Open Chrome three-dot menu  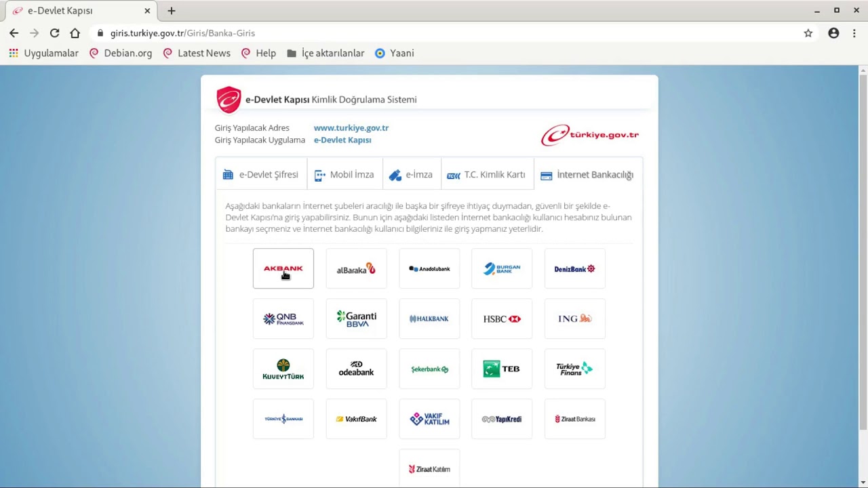click(x=854, y=33)
